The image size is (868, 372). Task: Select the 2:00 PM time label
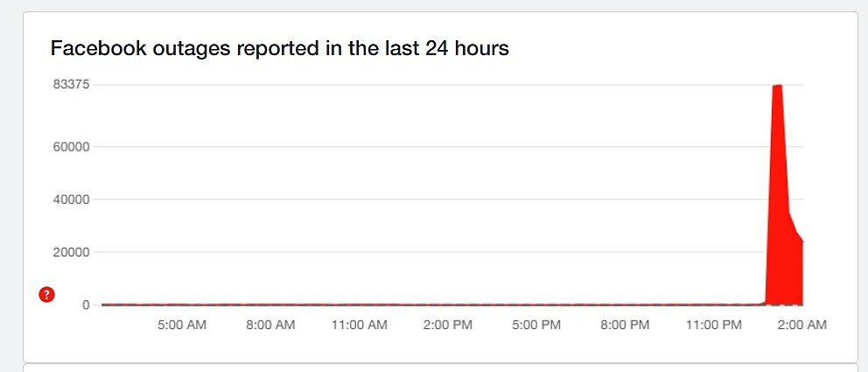click(x=447, y=326)
